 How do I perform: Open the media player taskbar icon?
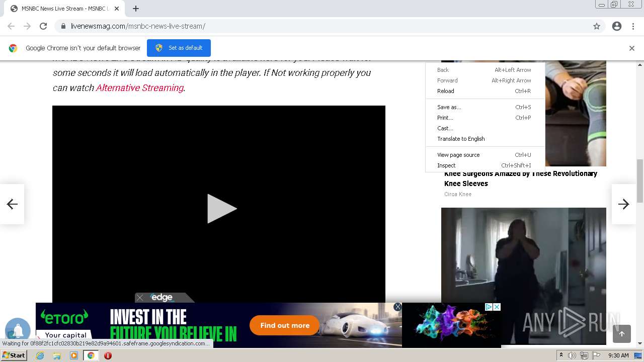[74, 355]
